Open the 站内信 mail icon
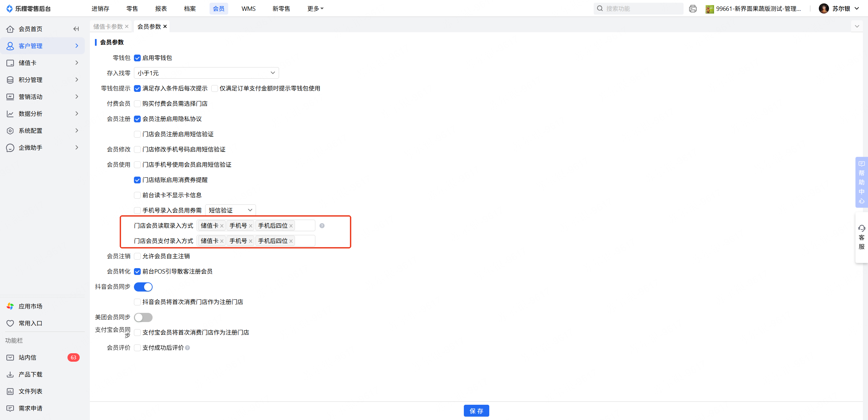 tap(10, 357)
